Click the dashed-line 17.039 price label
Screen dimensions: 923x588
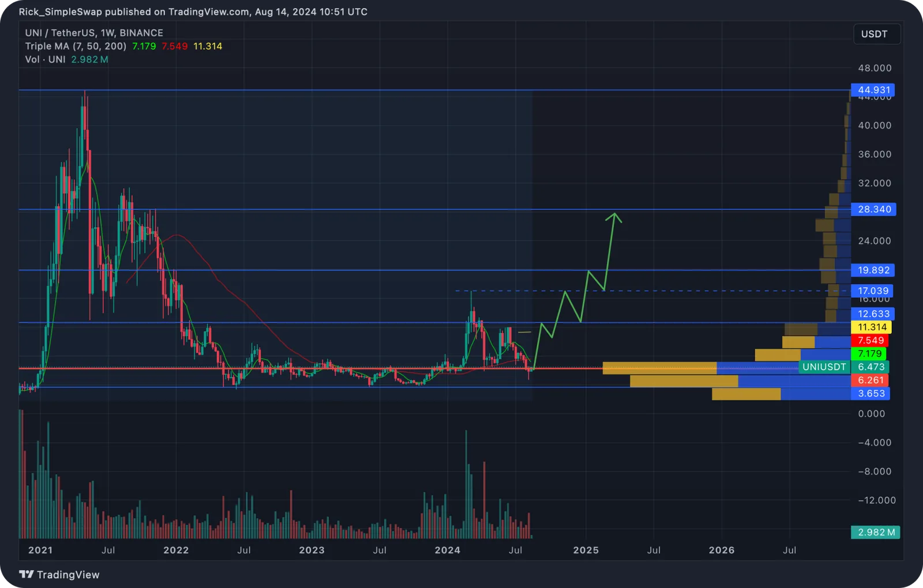click(x=872, y=291)
